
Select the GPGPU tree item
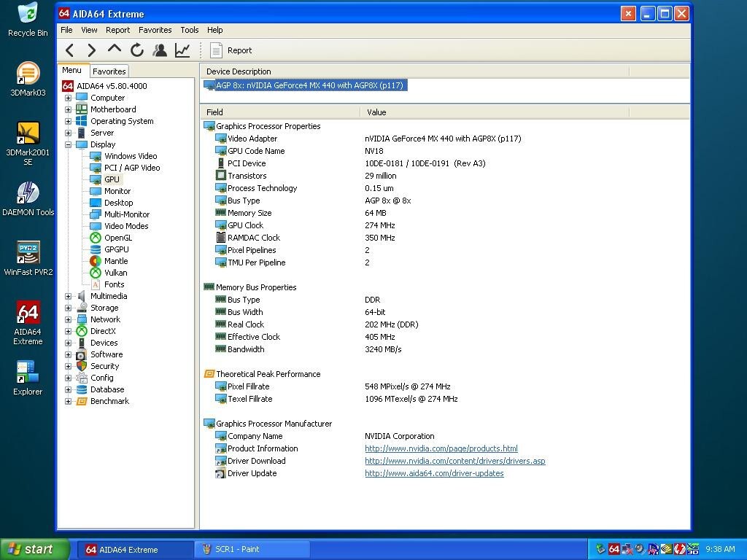coord(116,249)
